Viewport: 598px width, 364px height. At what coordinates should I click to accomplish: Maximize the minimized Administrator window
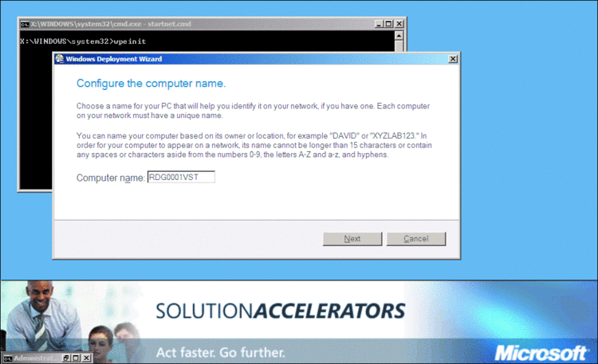click(76, 358)
